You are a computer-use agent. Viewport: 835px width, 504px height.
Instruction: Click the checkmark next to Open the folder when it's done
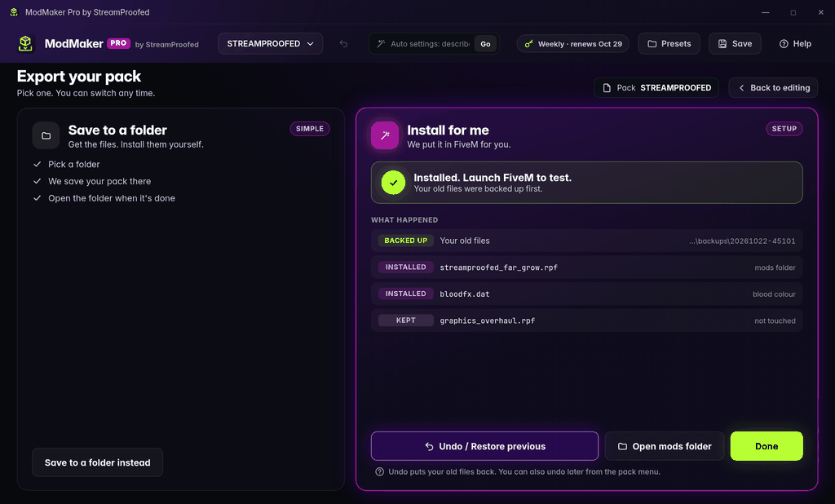pos(38,198)
